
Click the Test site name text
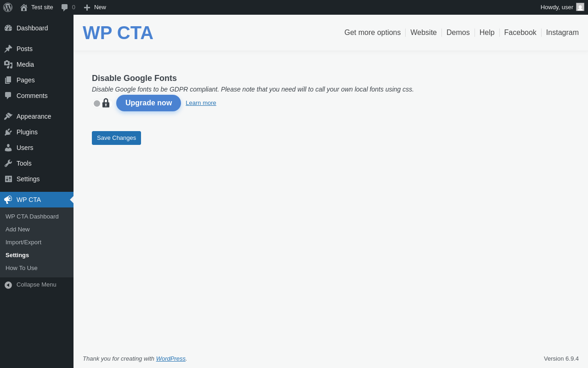(42, 7)
